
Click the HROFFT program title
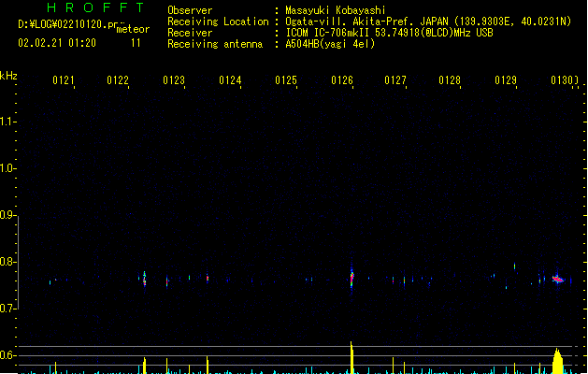point(96,7)
